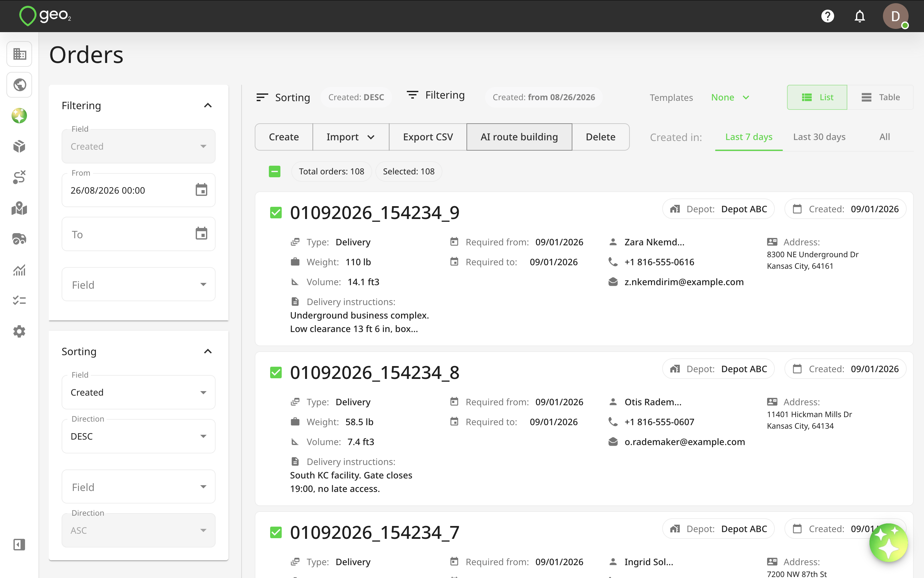
Task: Uncheck order 01092026_154234_8
Action: 276,372
